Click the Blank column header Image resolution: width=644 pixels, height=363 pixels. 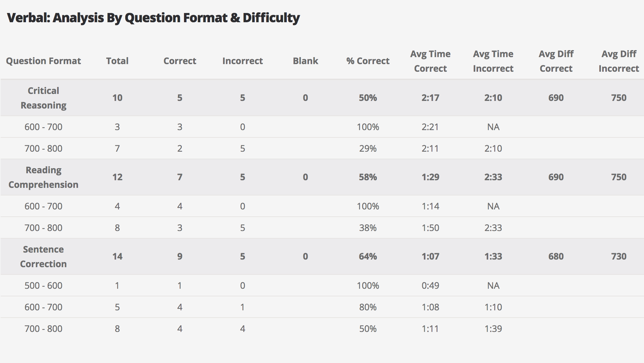pos(306,61)
